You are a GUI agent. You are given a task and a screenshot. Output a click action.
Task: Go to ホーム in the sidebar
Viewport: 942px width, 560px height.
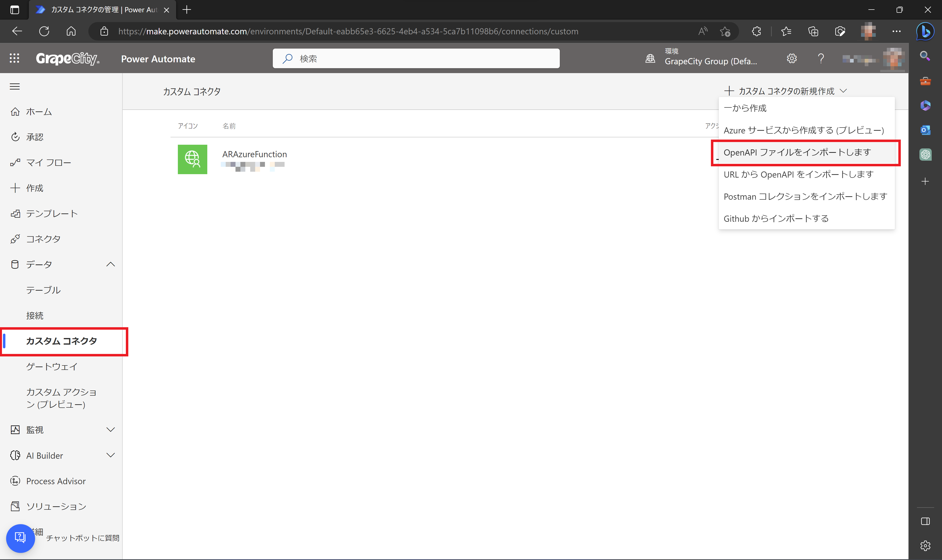pyautogui.click(x=61, y=112)
